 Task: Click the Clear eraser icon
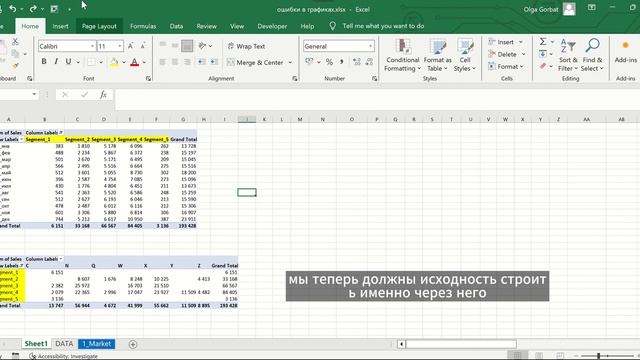click(542, 66)
